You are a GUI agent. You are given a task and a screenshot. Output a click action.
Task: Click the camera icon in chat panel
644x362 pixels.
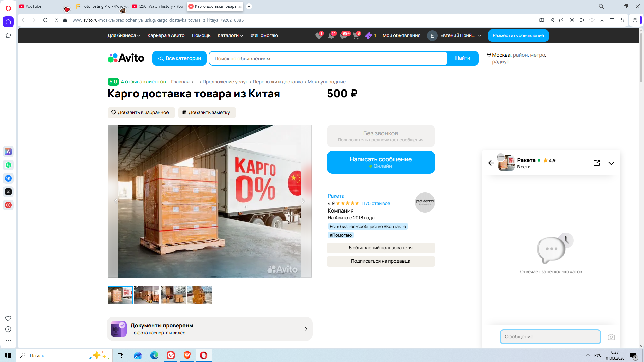[x=611, y=337]
